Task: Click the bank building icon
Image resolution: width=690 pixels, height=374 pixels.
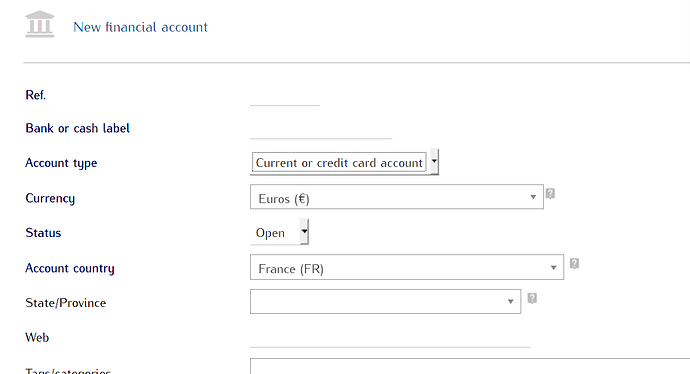Action: coord(40,24)
